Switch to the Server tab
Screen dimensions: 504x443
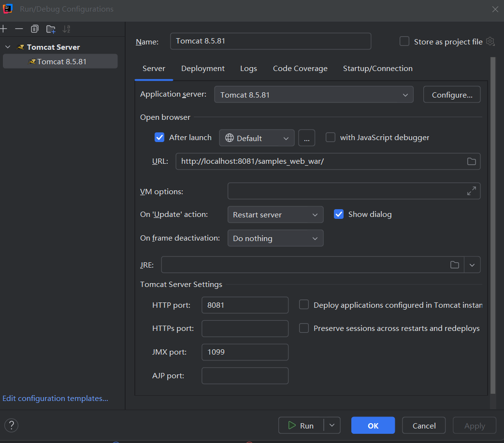[154, 69]
